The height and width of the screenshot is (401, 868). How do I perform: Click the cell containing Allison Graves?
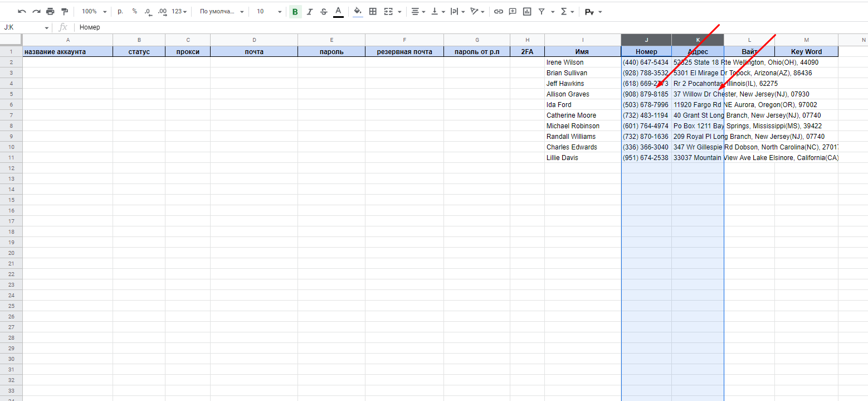[x=582, y=94]
